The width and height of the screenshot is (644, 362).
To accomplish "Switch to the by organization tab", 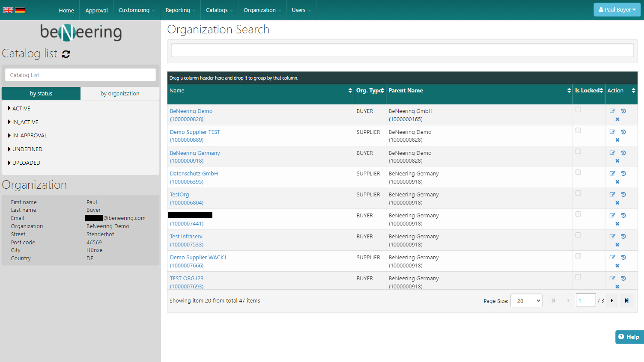I will pyautogui.click(x=120, y=93).
